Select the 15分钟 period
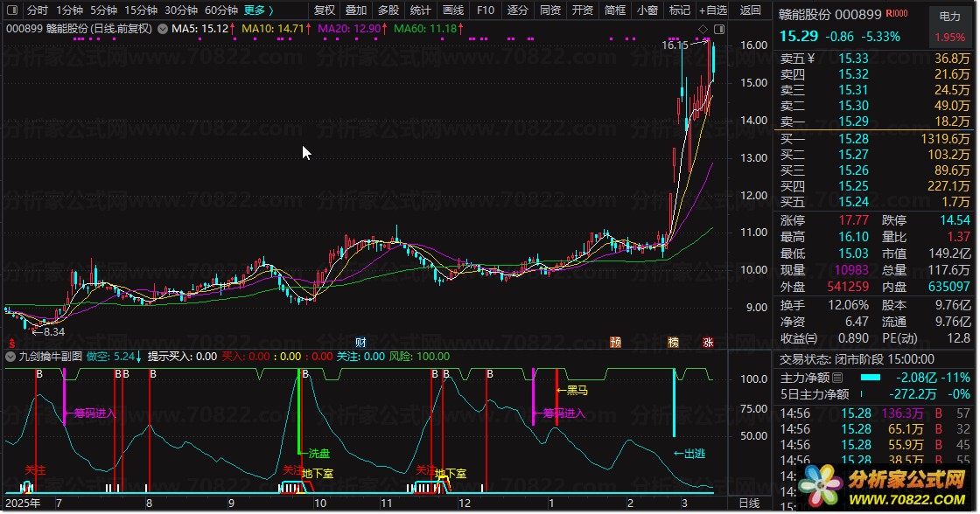The height and width of the screenshot is (514, 980). click(x=141, y=10)
